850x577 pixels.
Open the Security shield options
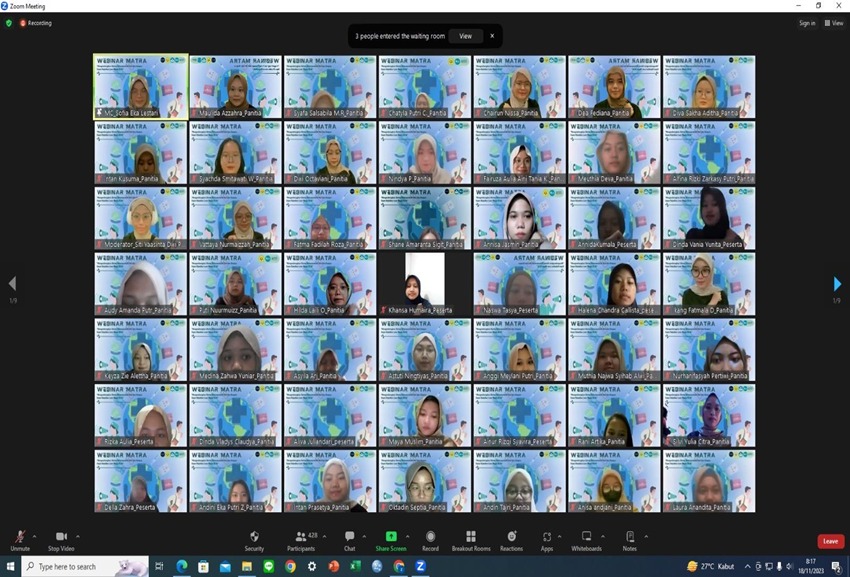click(254, 539)
